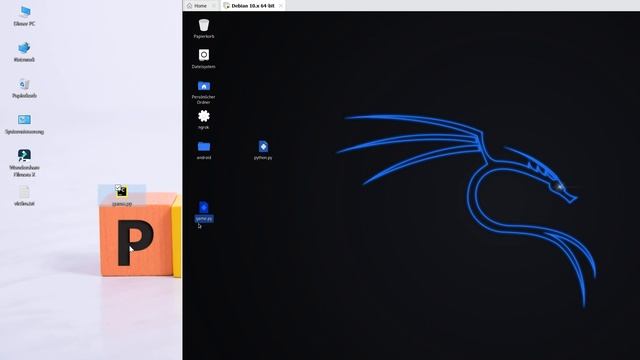Screen dimensions: 640x360
Task: Launch Wondershare Filmora X shortcut
Action: pos(24,162)
